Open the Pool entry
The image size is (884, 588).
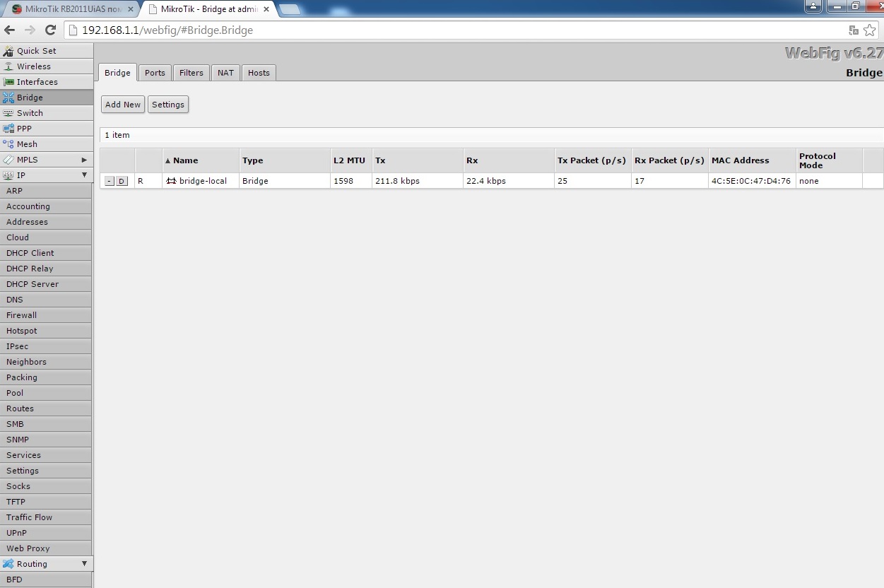[46, 393]
